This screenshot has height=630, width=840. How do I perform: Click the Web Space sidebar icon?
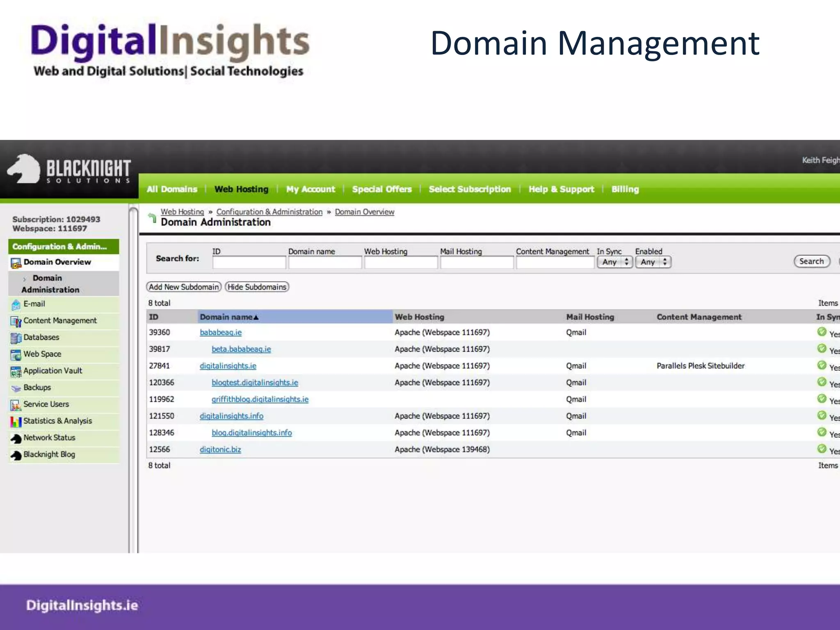[16, 355]
